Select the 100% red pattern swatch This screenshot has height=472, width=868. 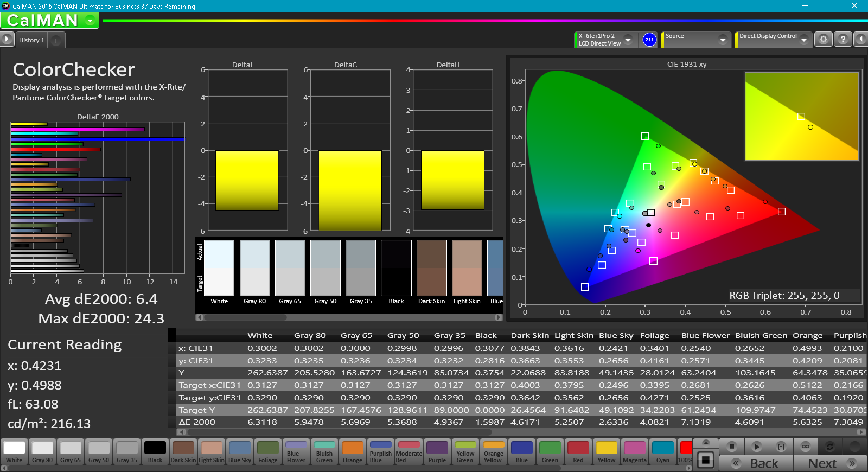tap(685, 451)
